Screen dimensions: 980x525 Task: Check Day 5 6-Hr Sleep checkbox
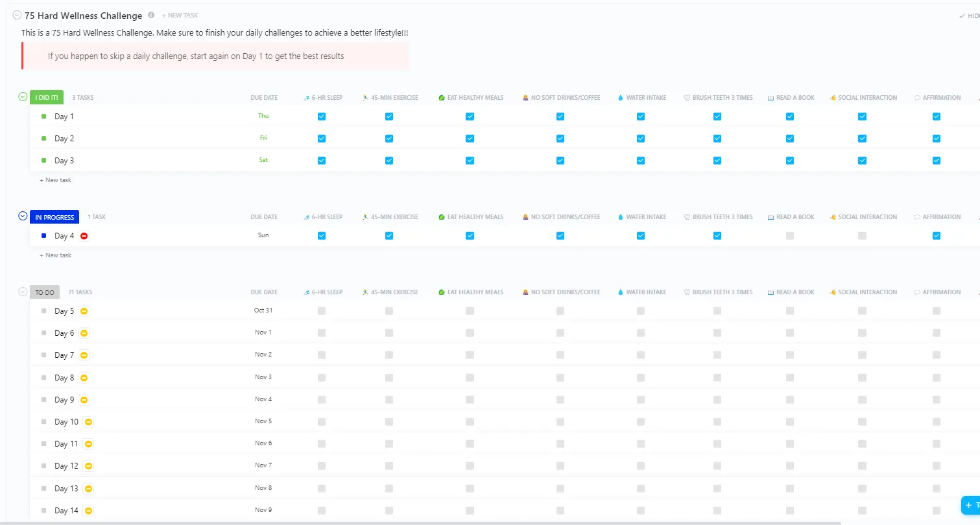[x=322, y=311]
